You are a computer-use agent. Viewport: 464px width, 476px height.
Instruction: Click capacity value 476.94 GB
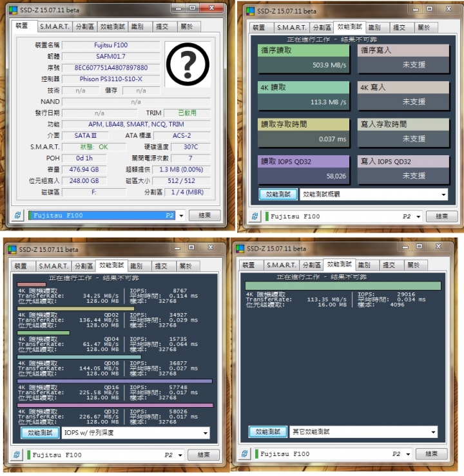(x=84, y=169)
